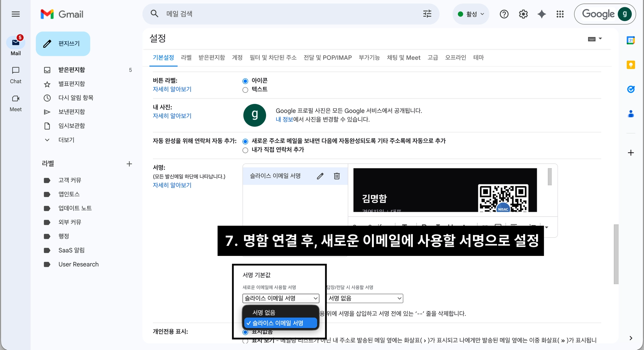The height and width of the screenshot is (350, 644).
Task: Switch to the 계정 settings tab
Action: (x=237, y=58)
